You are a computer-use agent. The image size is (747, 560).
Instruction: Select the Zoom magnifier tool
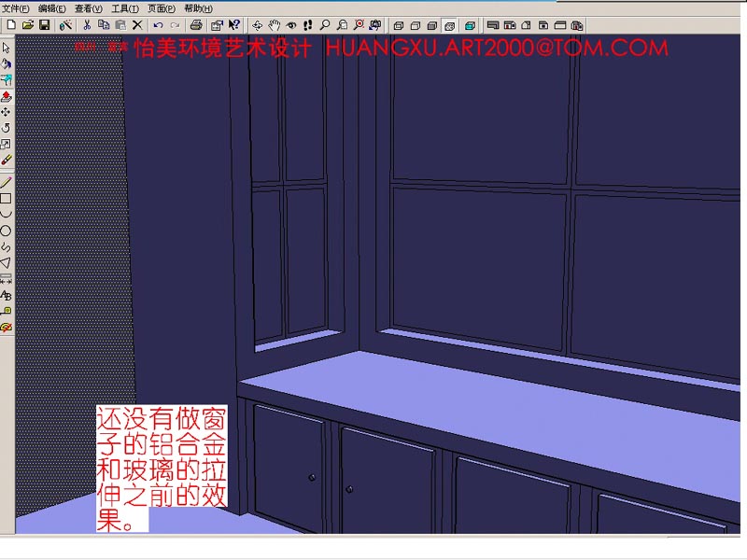(x=325, y=25)
